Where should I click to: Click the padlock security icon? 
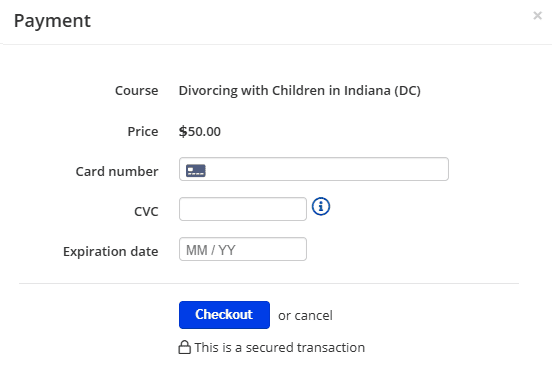pyautogui.click(x=184, y=347)
